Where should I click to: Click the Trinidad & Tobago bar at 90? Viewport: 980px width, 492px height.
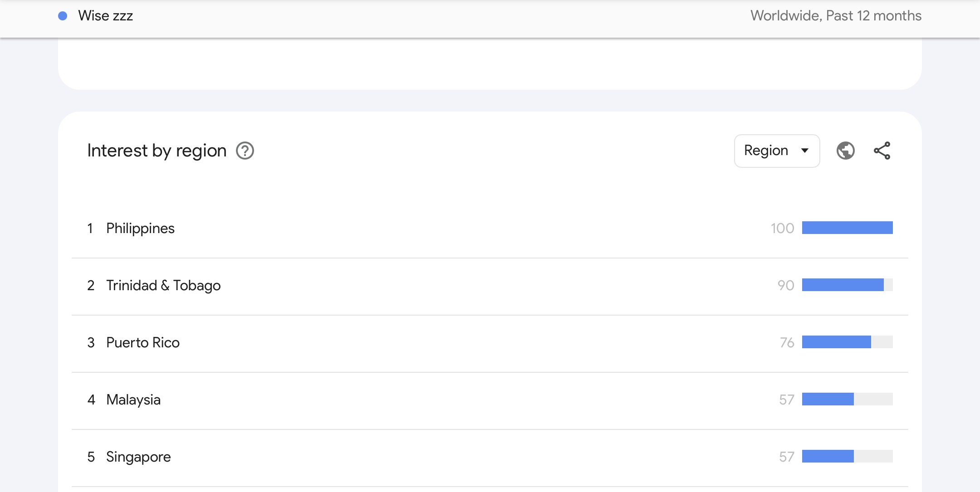point(847,285)
